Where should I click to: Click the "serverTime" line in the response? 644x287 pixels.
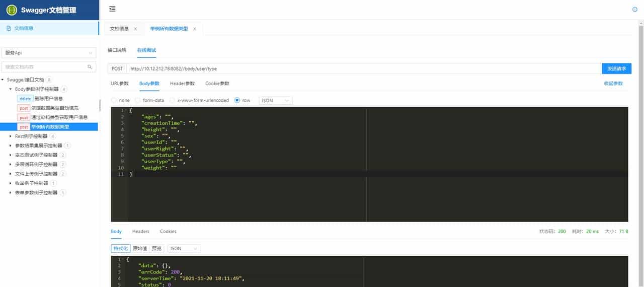coord(192,278)
